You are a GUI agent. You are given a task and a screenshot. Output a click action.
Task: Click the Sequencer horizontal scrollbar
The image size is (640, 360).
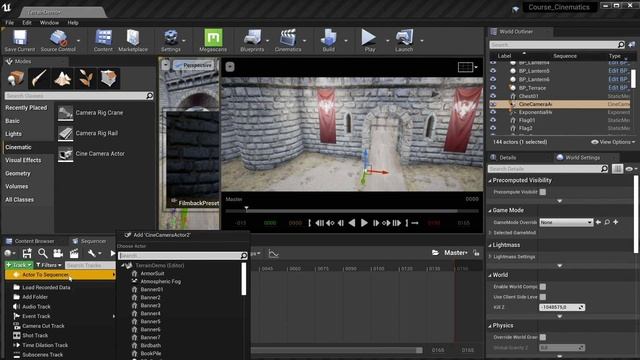[x=337, y=350]
